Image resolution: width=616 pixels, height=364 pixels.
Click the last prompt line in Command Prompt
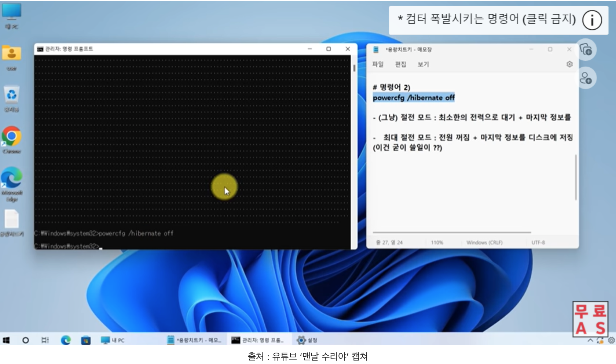(x=68, y=246)
